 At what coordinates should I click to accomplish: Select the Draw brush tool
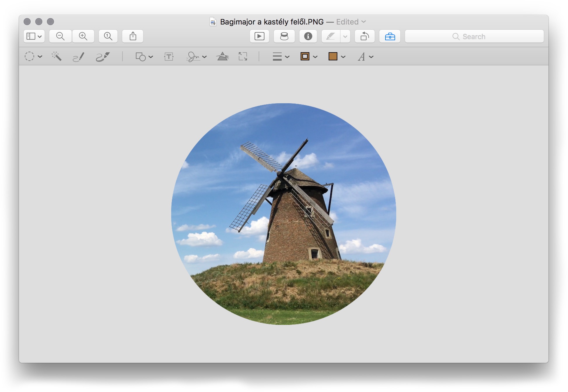click(103, 57)
